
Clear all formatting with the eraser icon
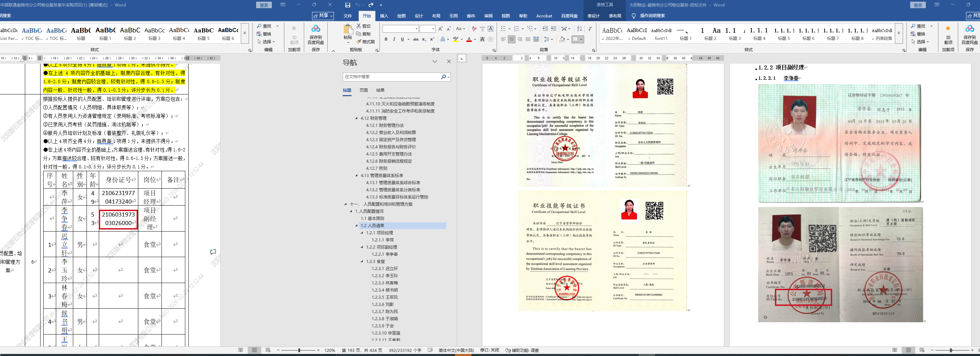pos(474,29)
